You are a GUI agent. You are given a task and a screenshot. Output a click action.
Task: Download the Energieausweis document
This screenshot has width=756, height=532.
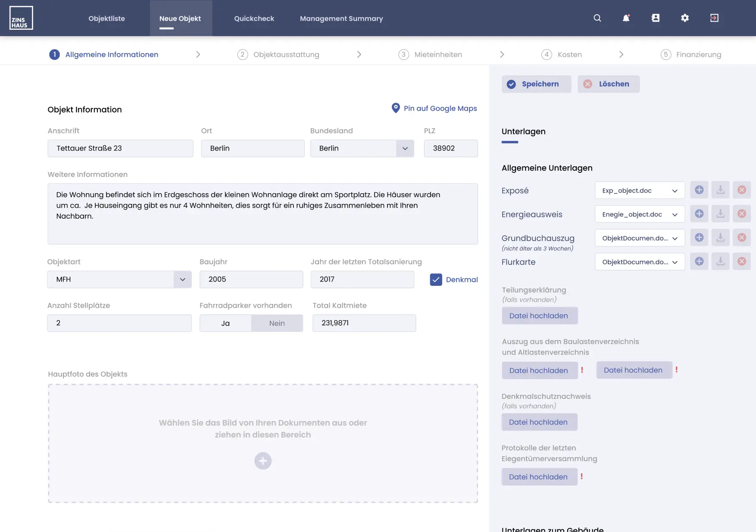[x=720, y=214]
